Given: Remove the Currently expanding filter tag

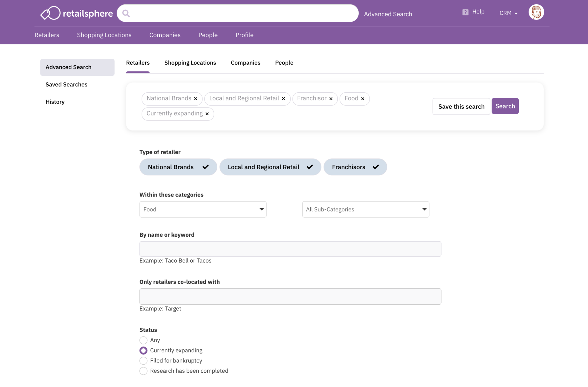Looking at the screenshot, I should tap(207, 114).
